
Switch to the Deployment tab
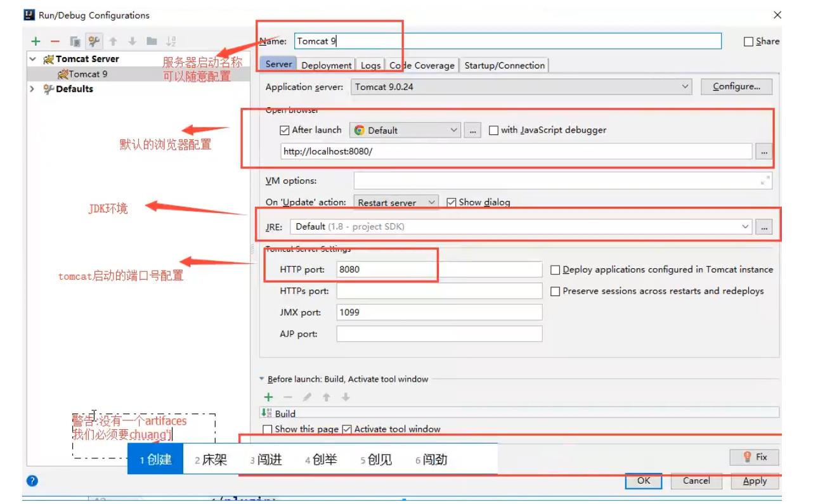point(327,65)
